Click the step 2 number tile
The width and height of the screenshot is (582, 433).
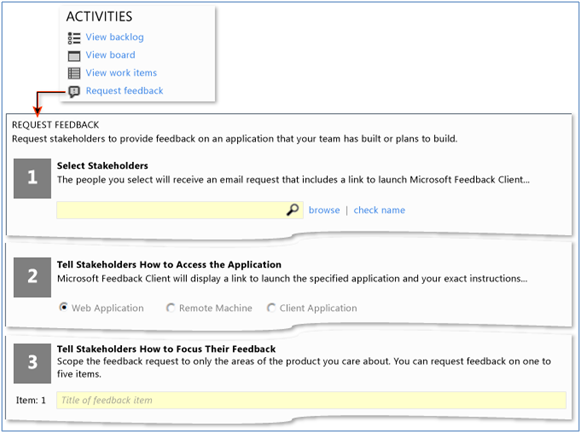tap(32, 277)
